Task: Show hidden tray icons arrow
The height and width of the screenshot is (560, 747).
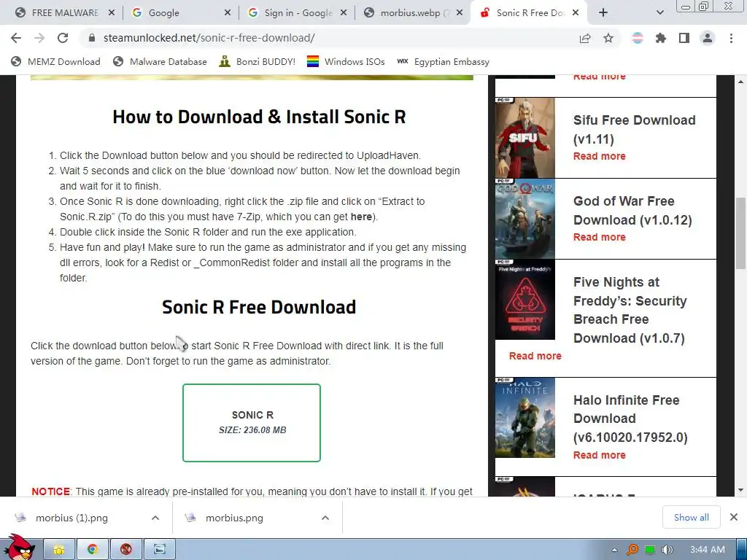Action: click(x=614, y=550)
